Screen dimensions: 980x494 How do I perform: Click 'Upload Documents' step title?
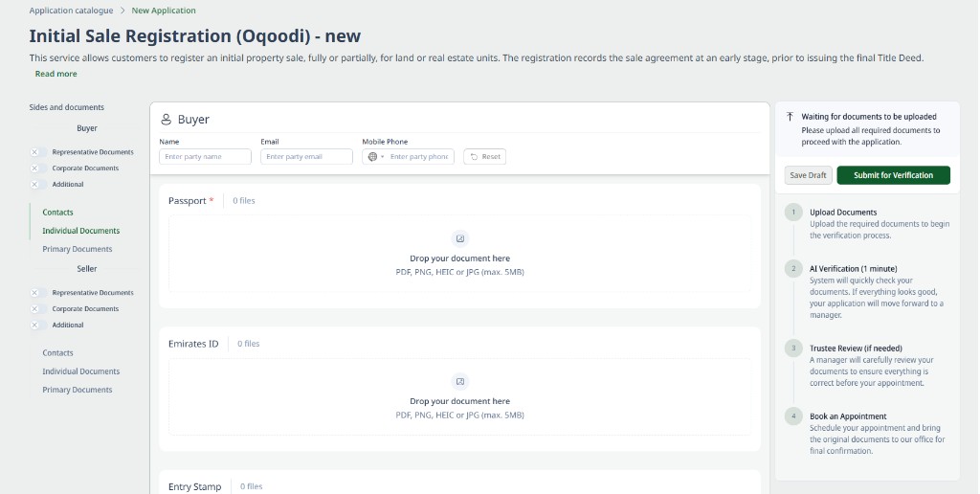coord(843,213)
